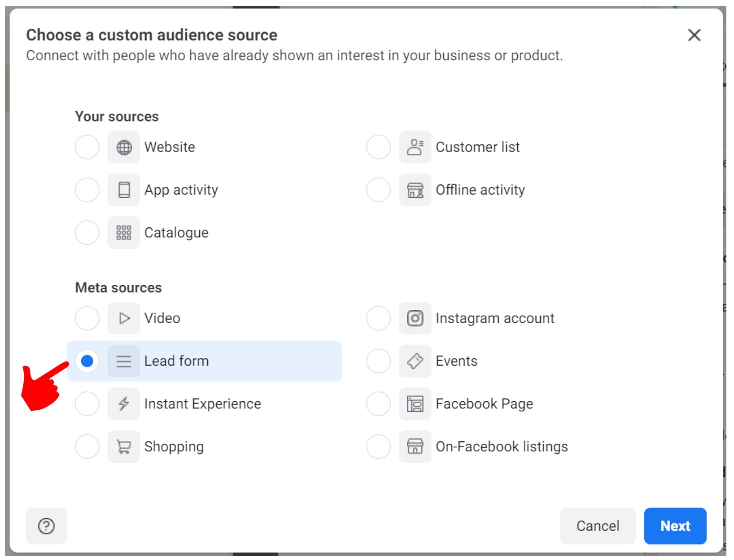Choose the Customer list radio option
The image size is (734, 560).
(378, 147)
